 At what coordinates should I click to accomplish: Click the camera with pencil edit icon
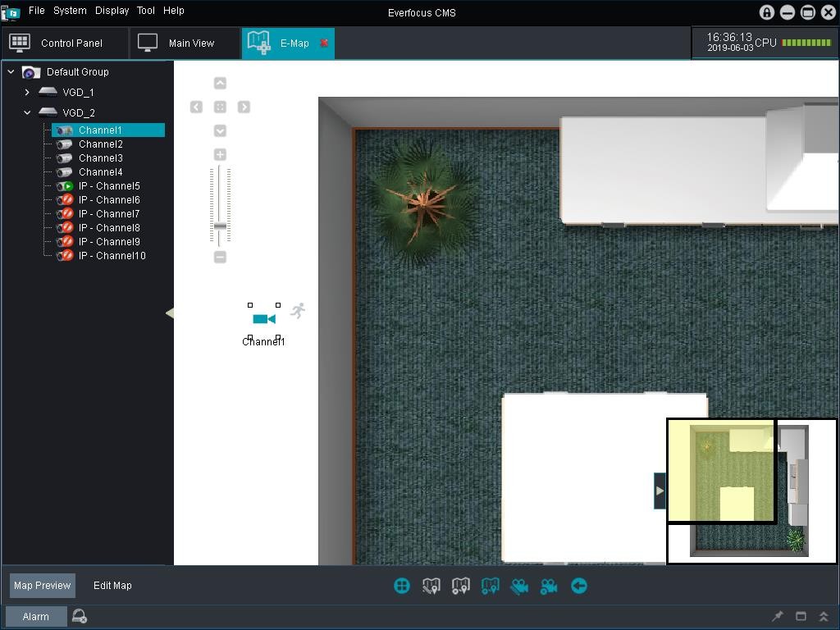point(519,586)
